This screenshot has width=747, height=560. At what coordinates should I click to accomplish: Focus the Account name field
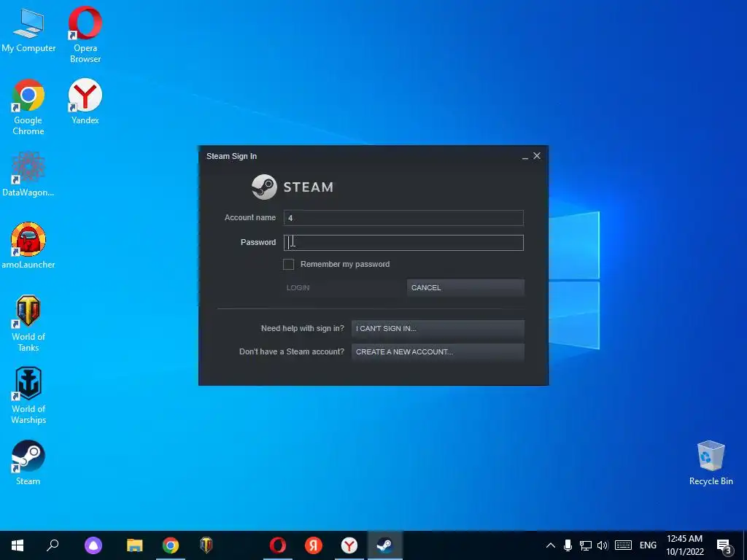pos(403,218)
